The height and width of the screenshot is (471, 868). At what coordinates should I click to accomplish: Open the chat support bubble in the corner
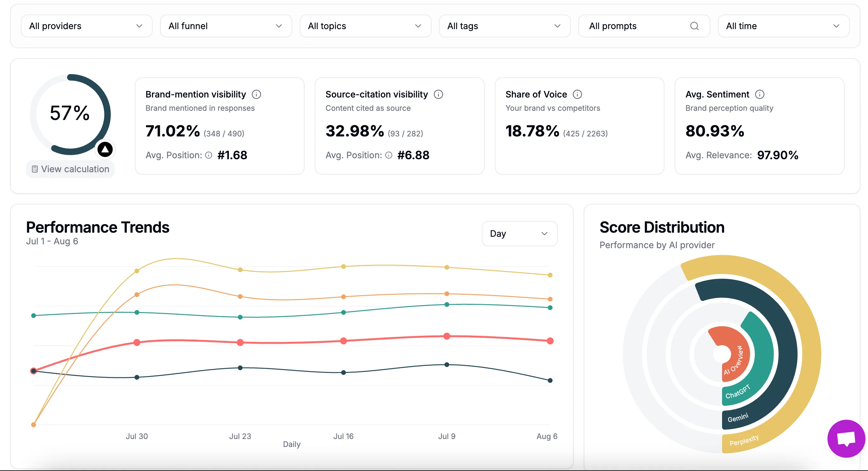click(846, 438)
